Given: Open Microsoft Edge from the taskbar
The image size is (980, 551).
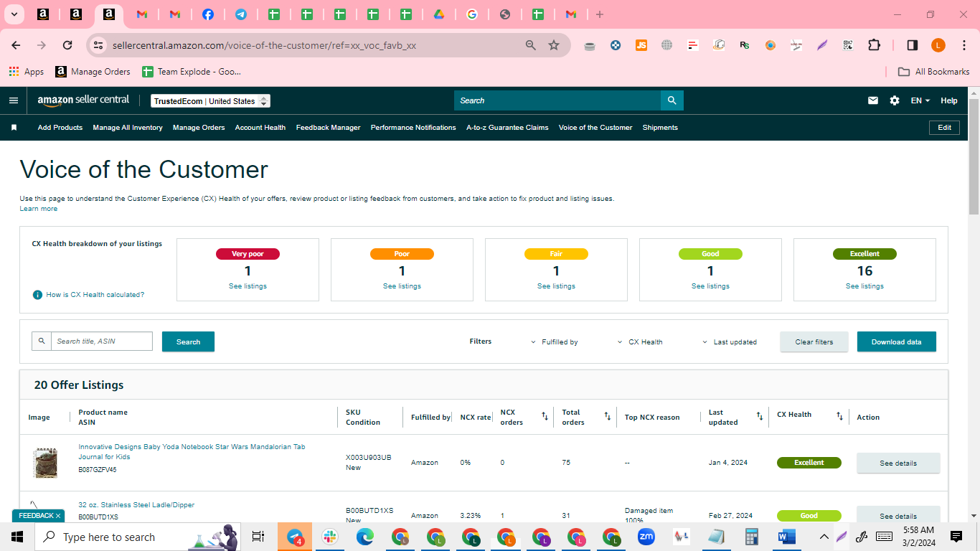Looking at the screenshot, I should pyautogui.click(x=365, y=537).
